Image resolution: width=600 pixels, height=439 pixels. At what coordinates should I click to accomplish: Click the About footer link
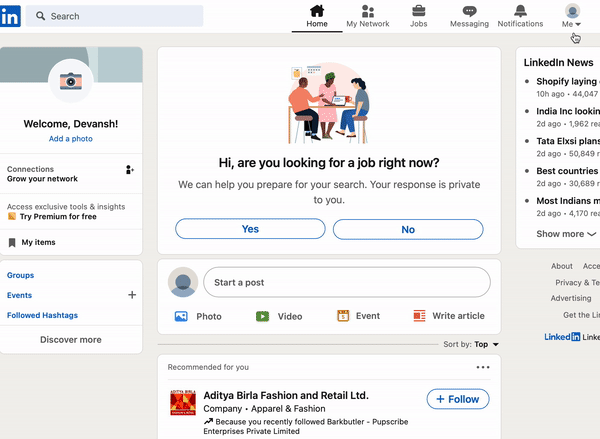(x=562, y=266)
